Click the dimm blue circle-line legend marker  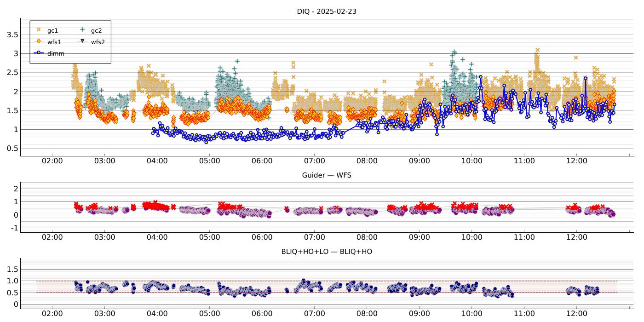(x=39, y=53)
